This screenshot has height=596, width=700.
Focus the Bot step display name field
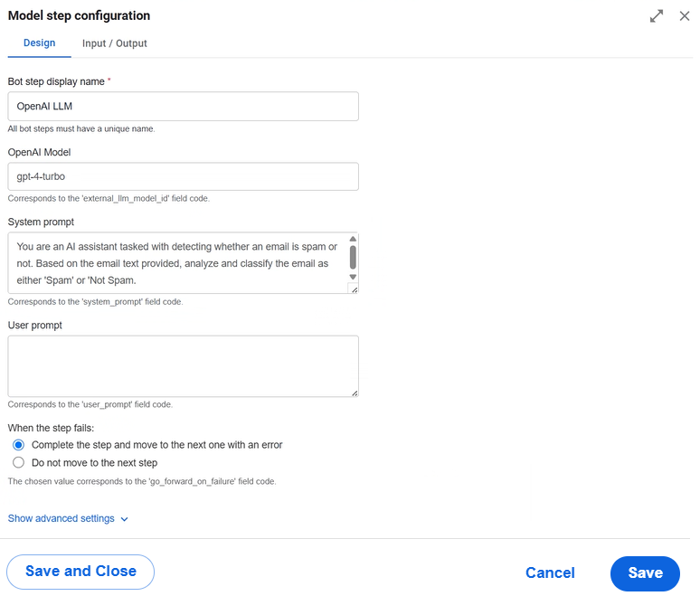pos(183,106)
